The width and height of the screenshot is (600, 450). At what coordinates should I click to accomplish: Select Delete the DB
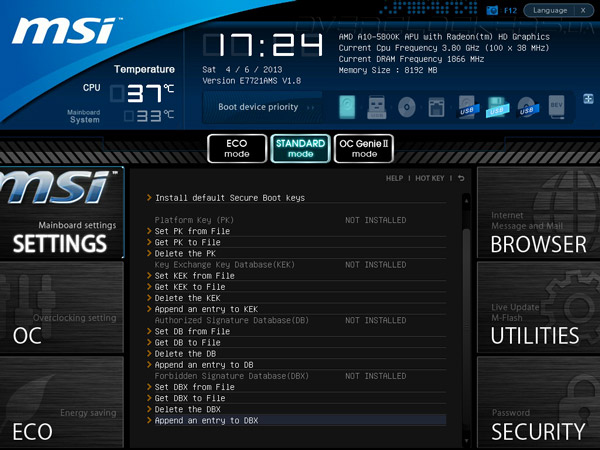[x=297, y=353]
